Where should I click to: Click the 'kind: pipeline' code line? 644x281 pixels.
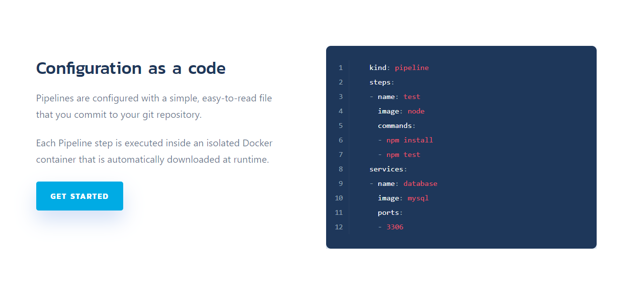[399, 68]
